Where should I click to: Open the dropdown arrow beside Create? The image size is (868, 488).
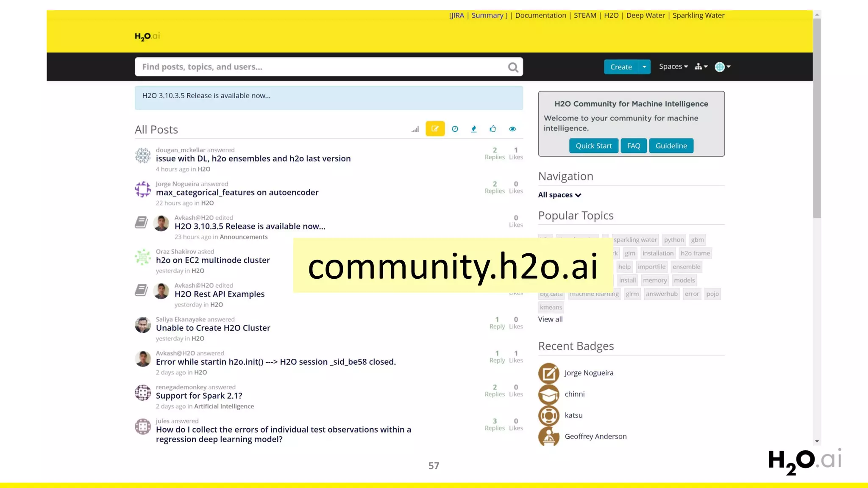click(x=644, y=67)
